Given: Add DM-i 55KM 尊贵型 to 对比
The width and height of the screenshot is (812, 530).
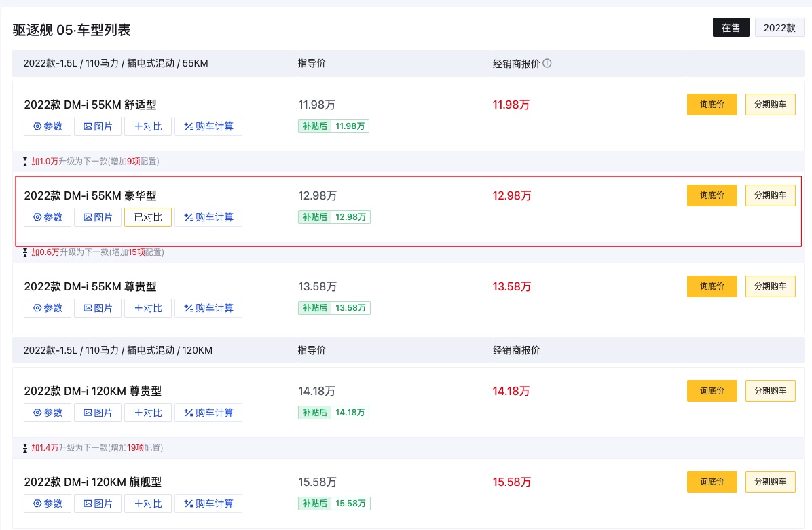Looking at the screenshot, I should 148,309.
